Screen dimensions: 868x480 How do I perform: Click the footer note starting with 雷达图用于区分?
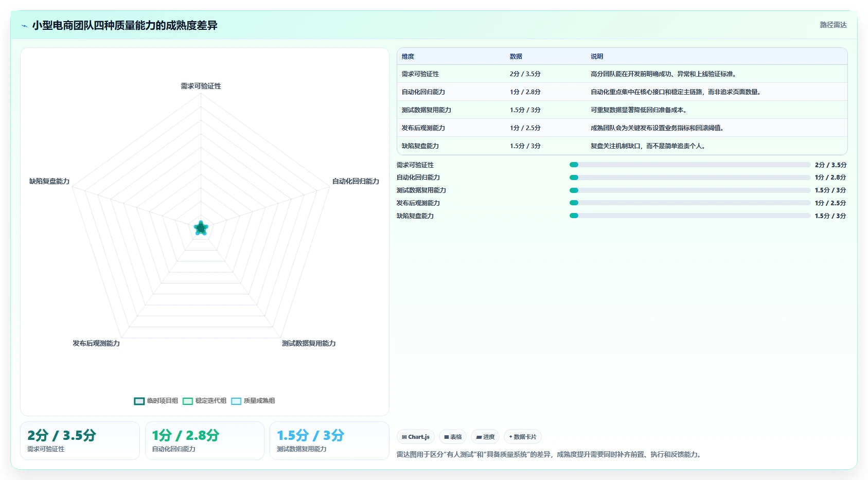(x=550, y=455)
